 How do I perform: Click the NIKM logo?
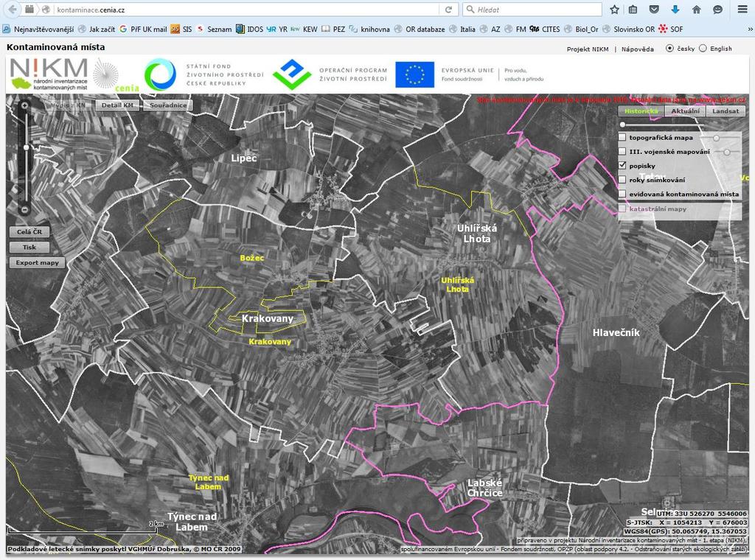tap(49, 74)
